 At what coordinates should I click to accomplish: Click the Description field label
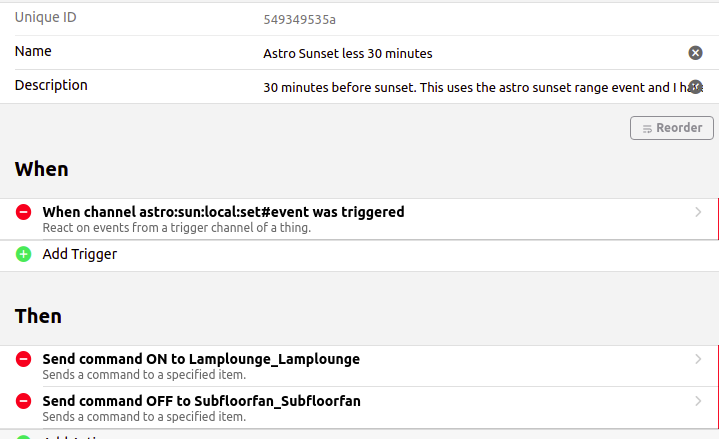[x=51, y=85]
